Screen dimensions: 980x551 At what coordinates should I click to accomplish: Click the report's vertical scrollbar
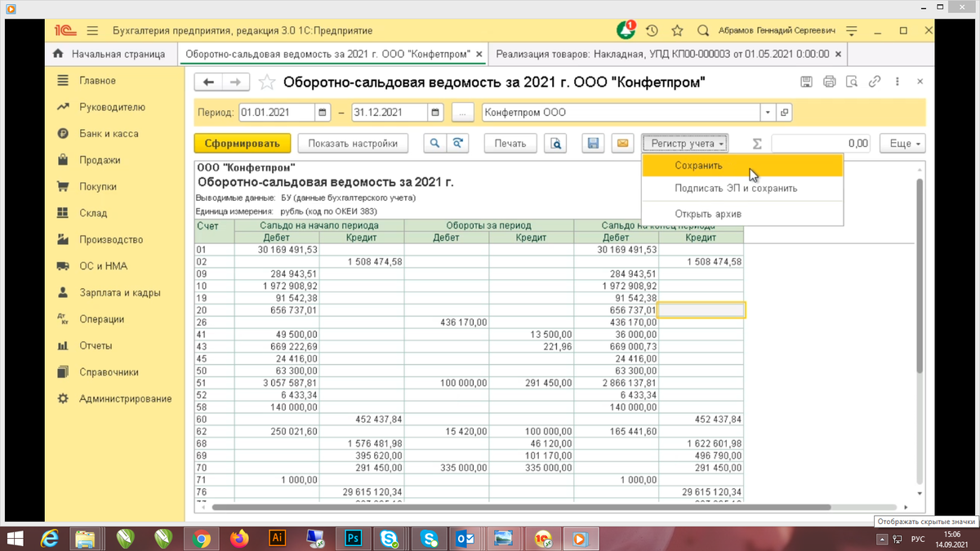[x=920, y=278]
